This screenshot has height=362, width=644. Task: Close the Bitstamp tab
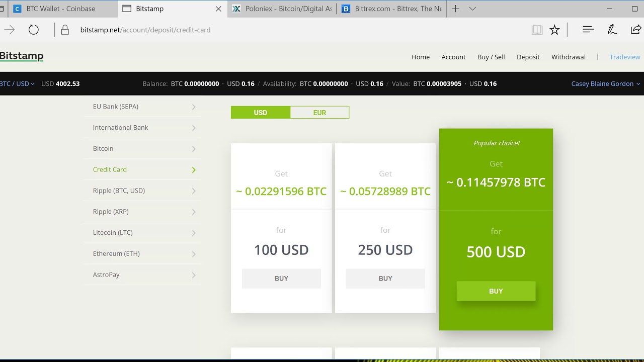click(218, 9)
